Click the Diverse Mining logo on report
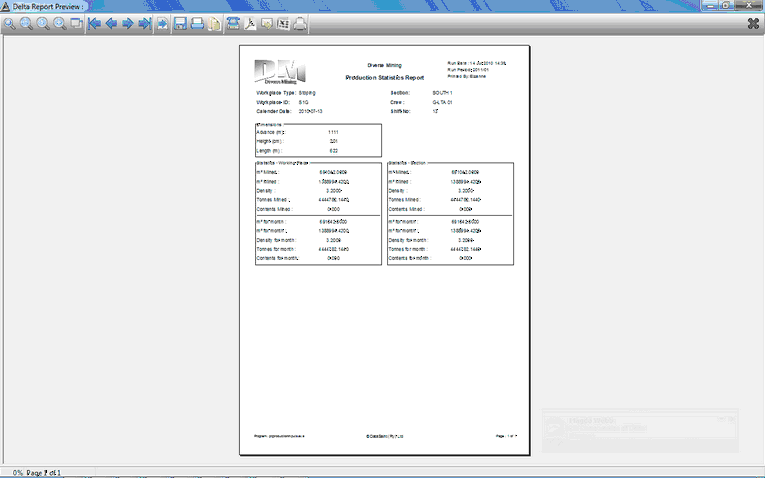 (280, 72)
